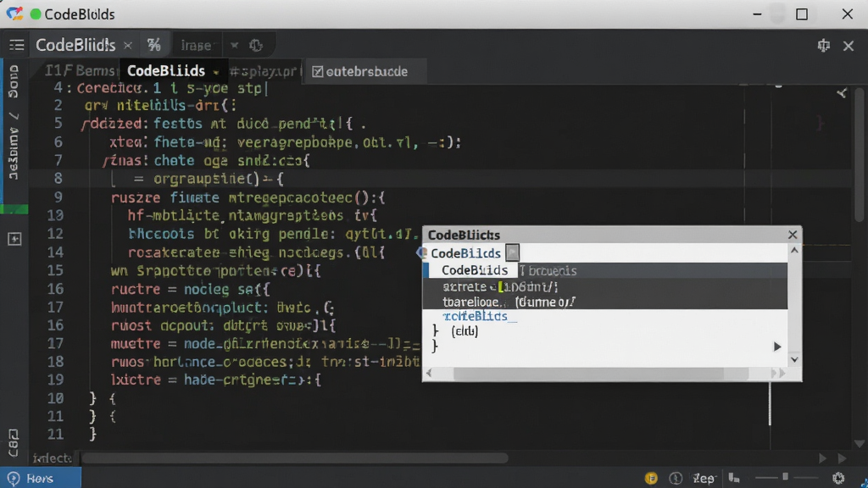
Task: Open the hamburger menu at top left
Action: click(x=17, y=46)
